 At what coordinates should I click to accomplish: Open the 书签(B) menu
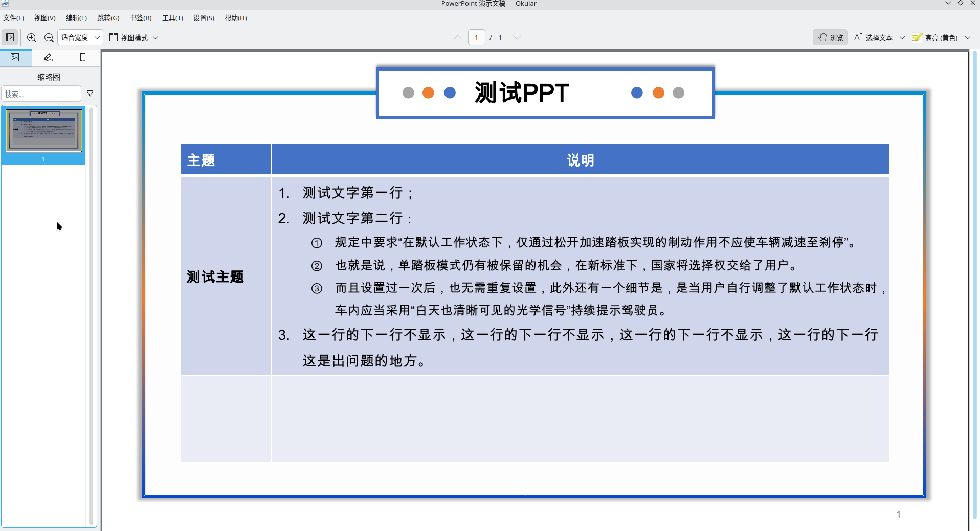click(141, 18)
